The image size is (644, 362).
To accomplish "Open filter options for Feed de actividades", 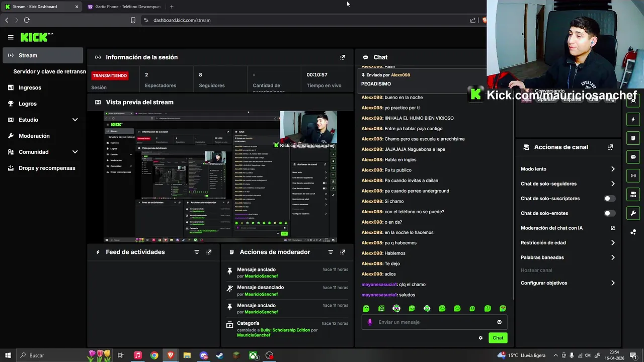I will click(x=197, y=252).
